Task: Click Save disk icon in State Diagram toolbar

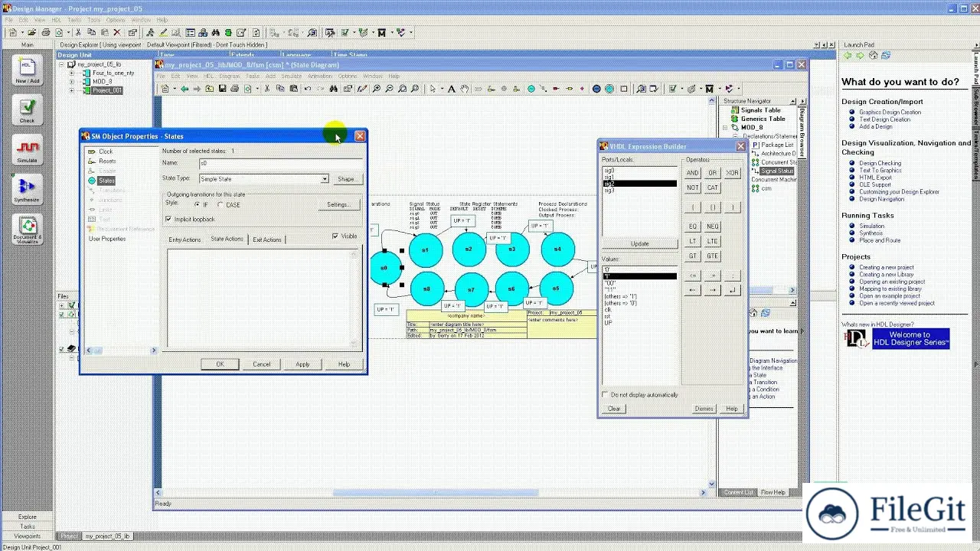Action: [222, 89]
